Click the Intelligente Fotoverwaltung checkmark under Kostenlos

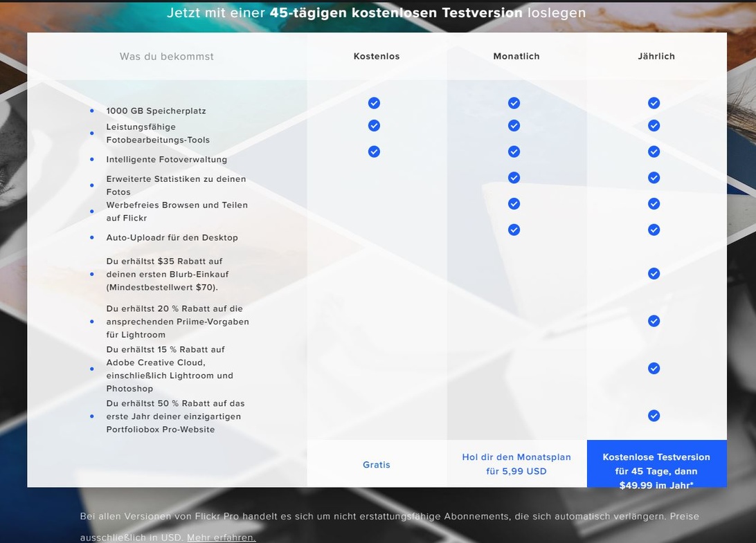tap(374, 151)
